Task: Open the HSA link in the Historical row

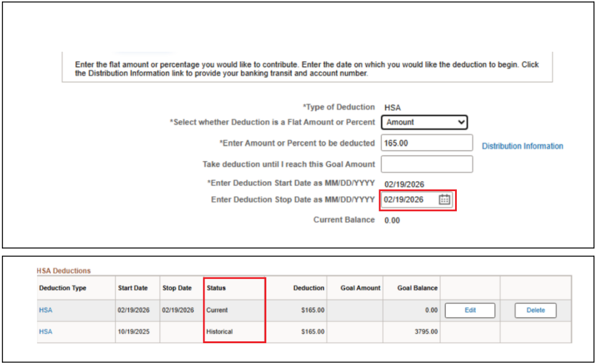Action: pyautogui.click(x=45, y=331)
